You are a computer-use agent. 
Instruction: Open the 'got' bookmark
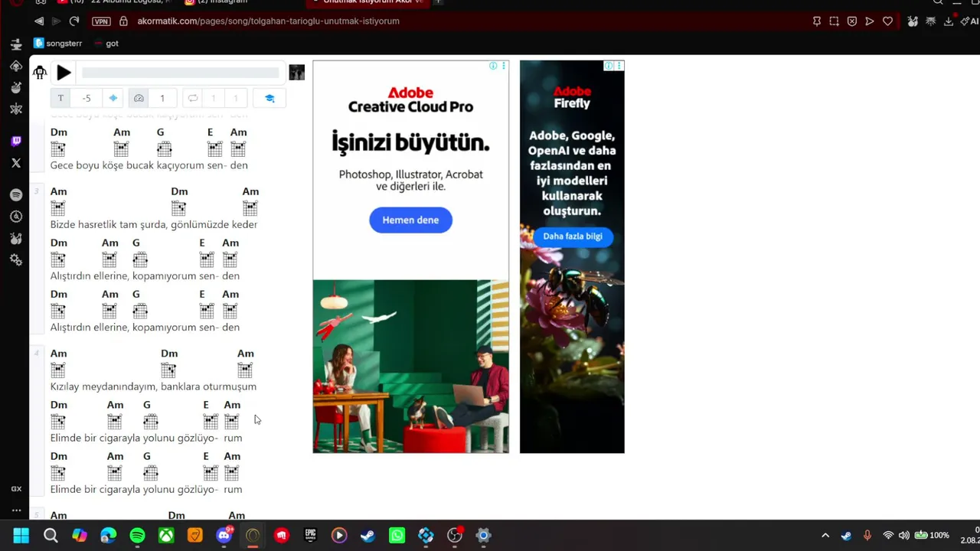point(106,44)
